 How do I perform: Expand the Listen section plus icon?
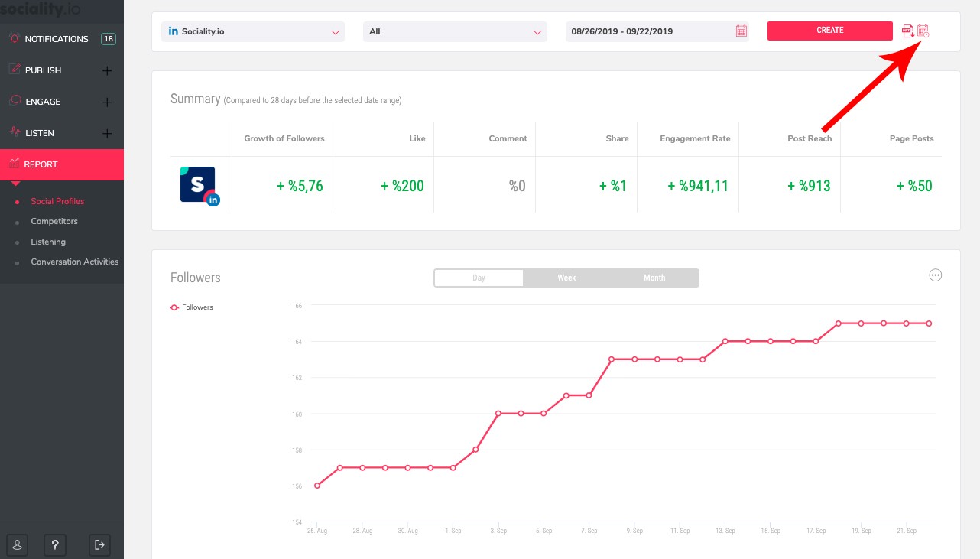tap(107, 133)
